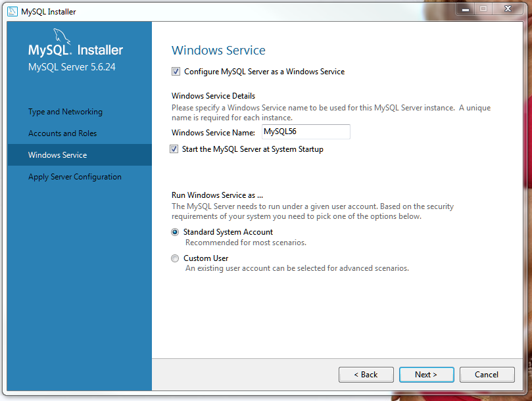Click the 'An existing user account' description text

pos(297,268)
